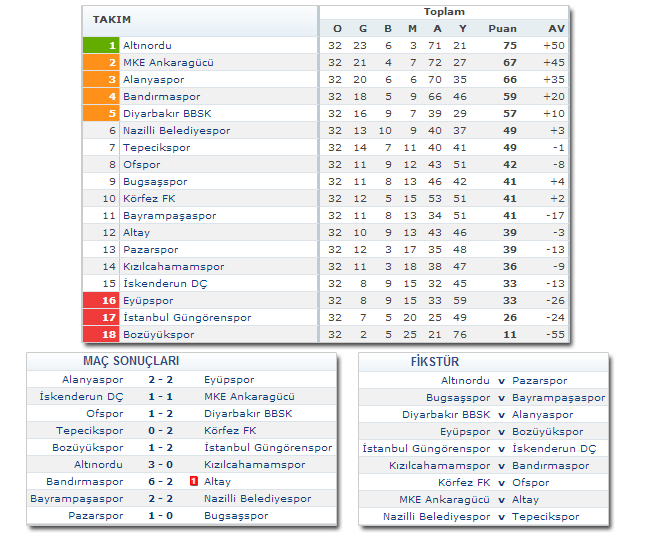This screenshot has width=645, height=539.
Task: Open the Bandırmaspor 6 - 2 match score
Action: point(161,481)
